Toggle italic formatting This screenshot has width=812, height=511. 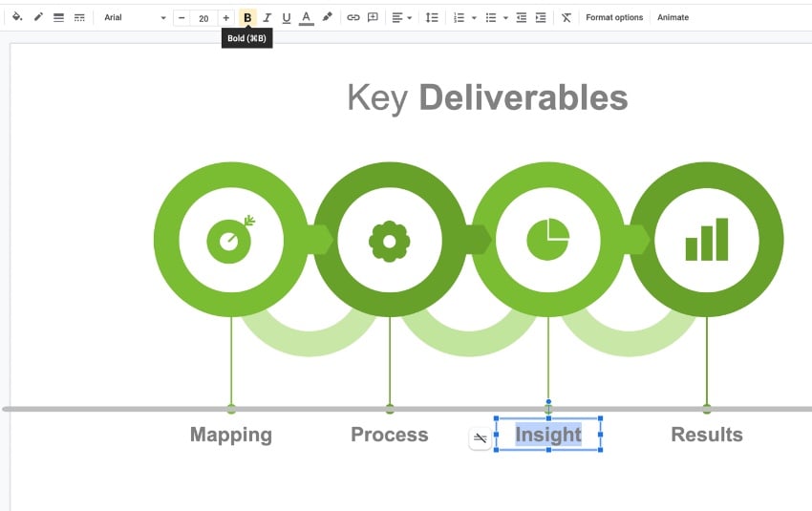pos(267,17)
